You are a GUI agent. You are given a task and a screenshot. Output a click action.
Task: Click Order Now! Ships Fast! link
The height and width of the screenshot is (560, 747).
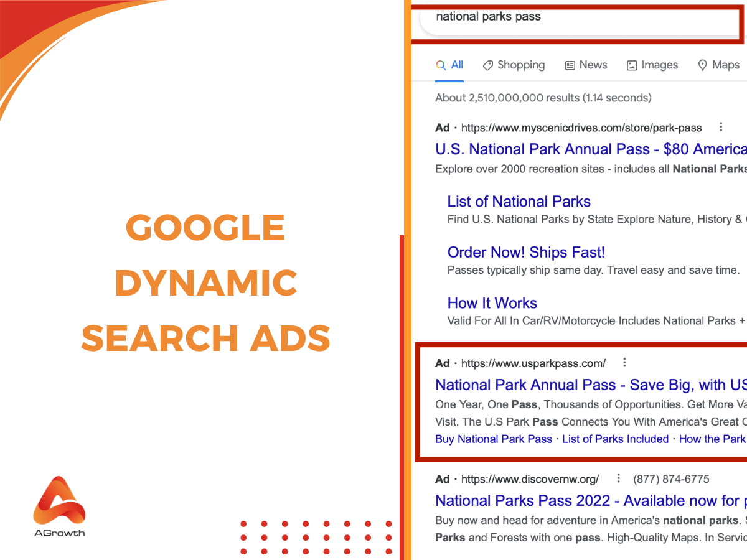point(526,252)
